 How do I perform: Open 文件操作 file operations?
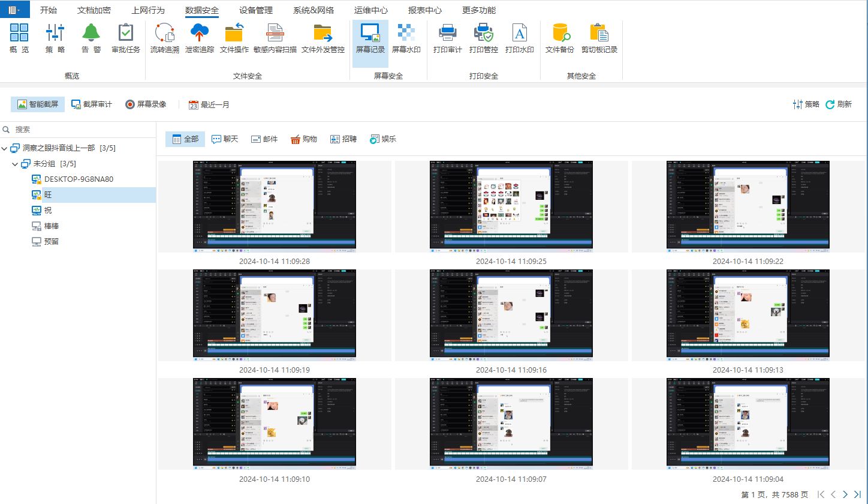point(234,40)
